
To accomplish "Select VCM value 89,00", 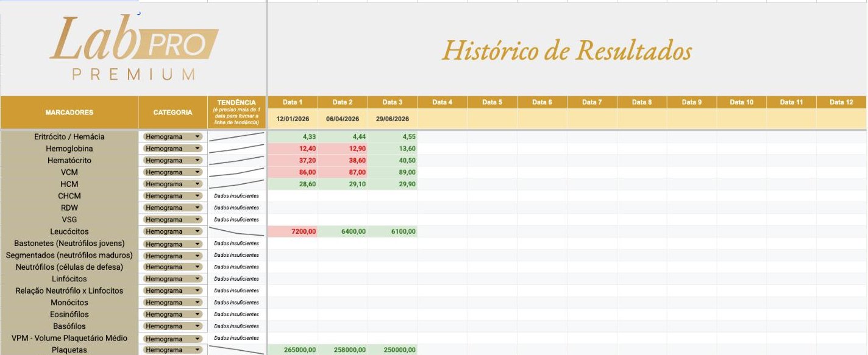I will (x=393, y=172).
